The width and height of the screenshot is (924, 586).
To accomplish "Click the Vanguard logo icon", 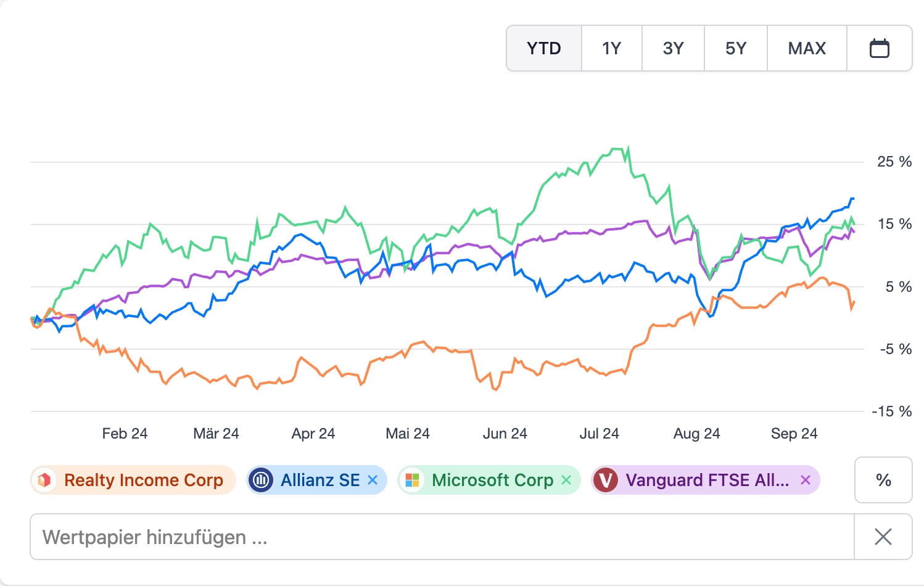I will (606, 480).
